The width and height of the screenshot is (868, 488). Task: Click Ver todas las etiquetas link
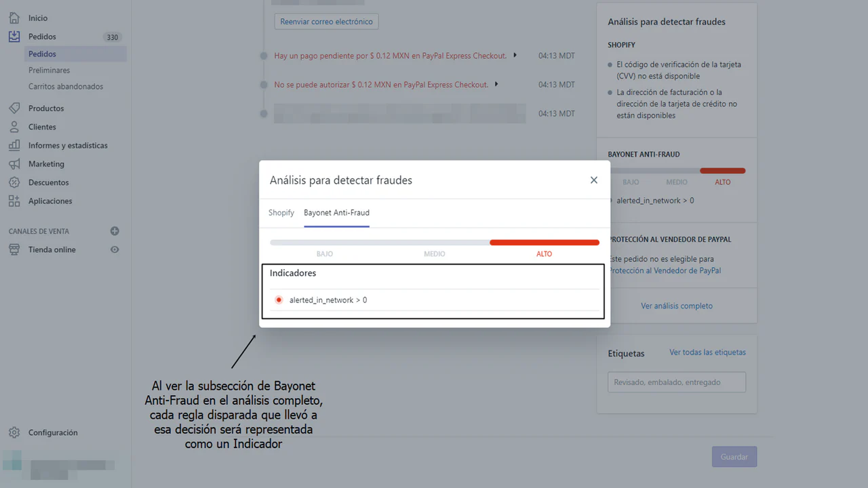point(707,352)
